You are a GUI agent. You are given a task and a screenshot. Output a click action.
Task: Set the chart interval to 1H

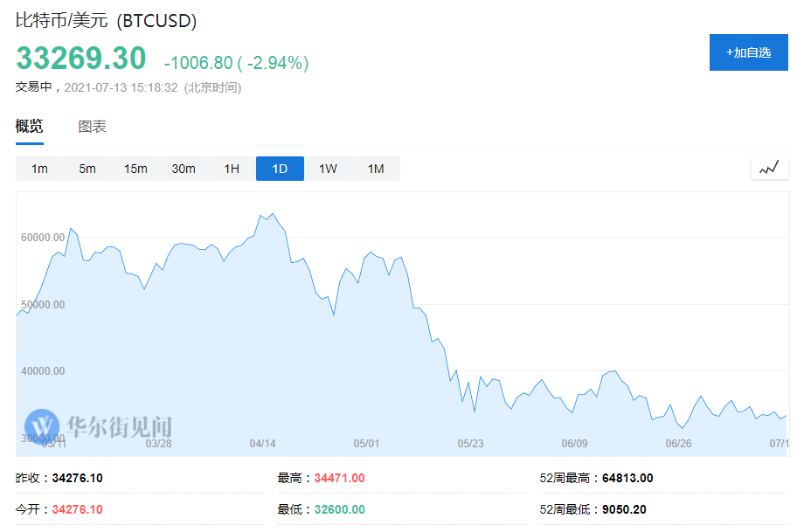coord(232,169)
